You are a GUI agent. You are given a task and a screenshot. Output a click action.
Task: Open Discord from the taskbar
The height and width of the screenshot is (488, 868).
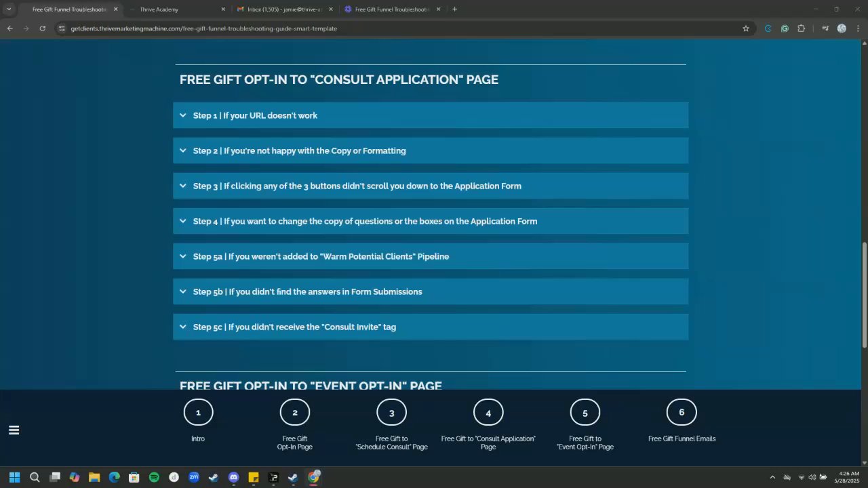pyautogui.click(x=234, y=477)
